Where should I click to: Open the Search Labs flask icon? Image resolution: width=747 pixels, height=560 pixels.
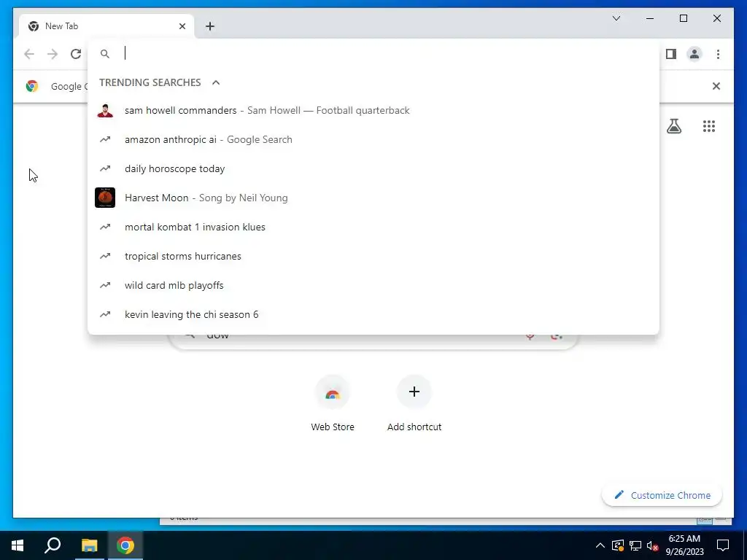point(674,126)
